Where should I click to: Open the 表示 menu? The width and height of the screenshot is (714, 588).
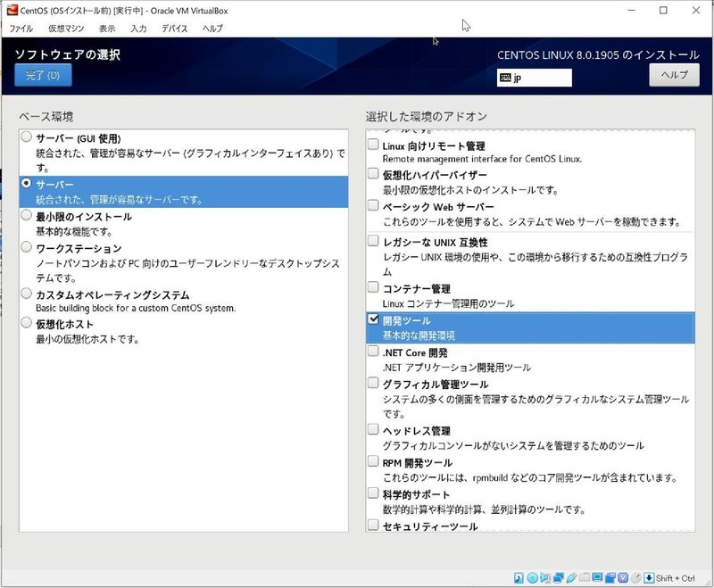[x=107, y=29]
